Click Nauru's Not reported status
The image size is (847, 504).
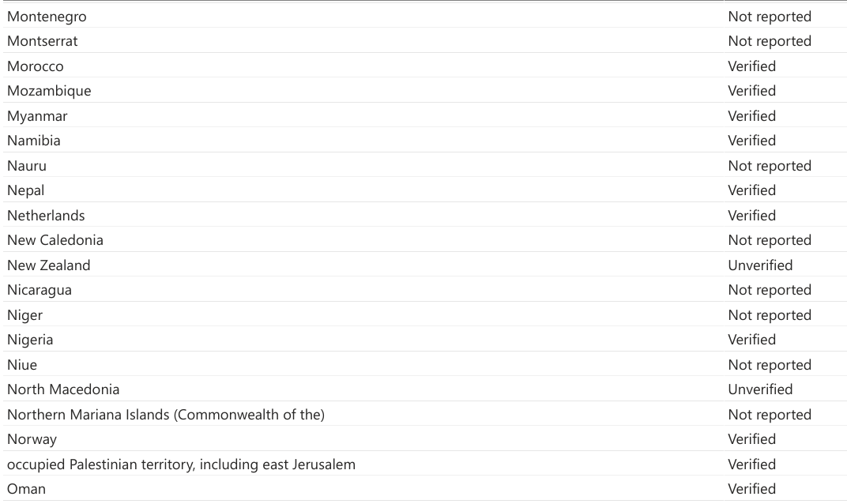coord(769,166)
